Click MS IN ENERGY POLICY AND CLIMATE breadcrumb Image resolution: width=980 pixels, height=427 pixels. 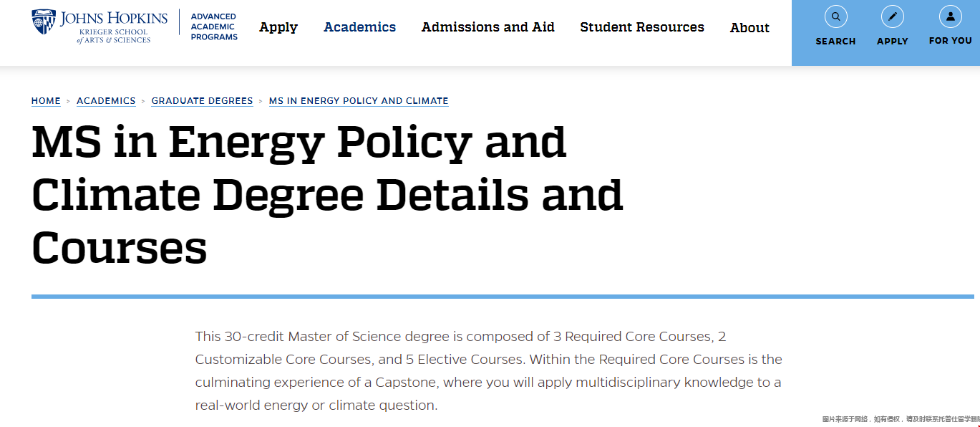point(359,101)
